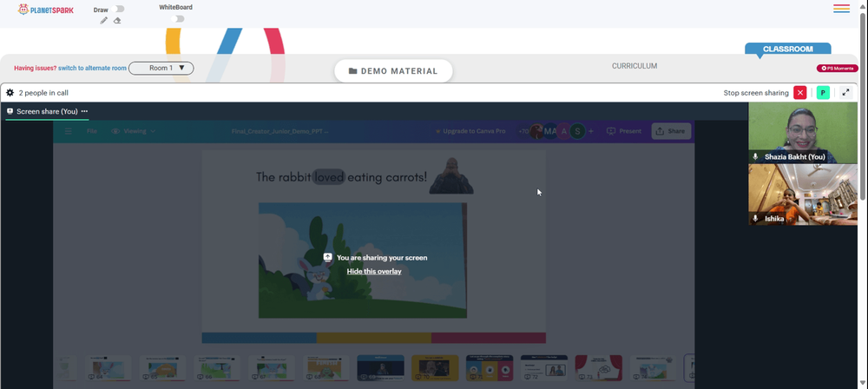Click the +70 collaborators count
The image size is (868, 389).
[x=523, y=131]
